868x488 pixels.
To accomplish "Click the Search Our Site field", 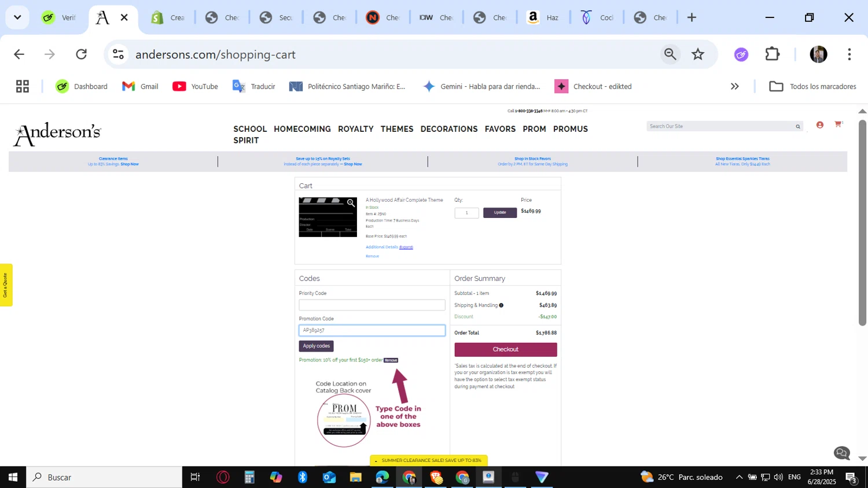I will [719, 126].
